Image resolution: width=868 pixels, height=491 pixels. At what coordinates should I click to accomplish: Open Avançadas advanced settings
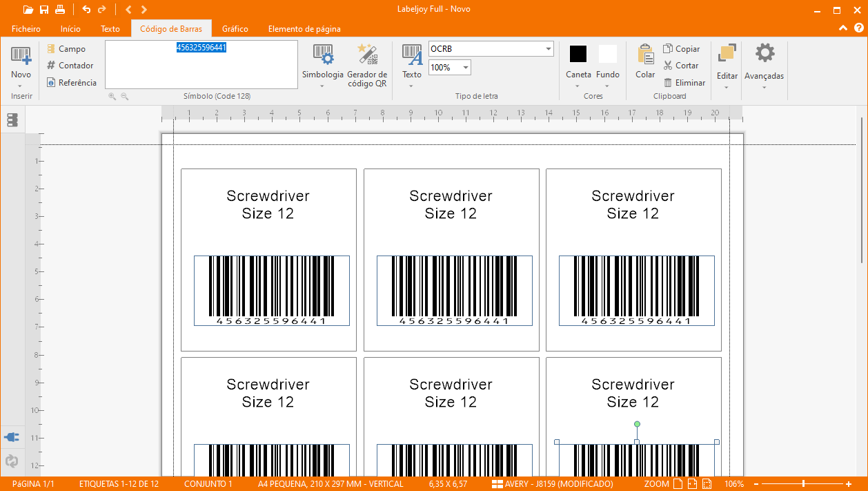(x=765, y=61)
